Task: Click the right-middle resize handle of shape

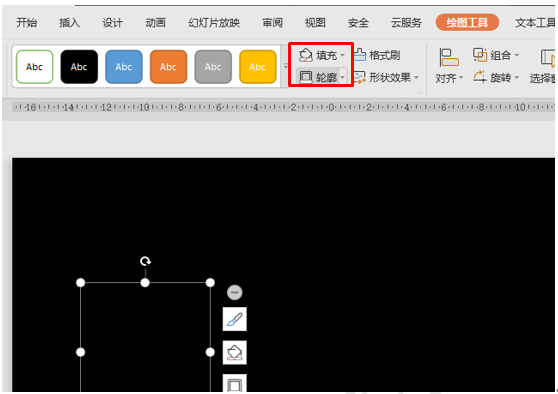Action: tap(210, 352)
